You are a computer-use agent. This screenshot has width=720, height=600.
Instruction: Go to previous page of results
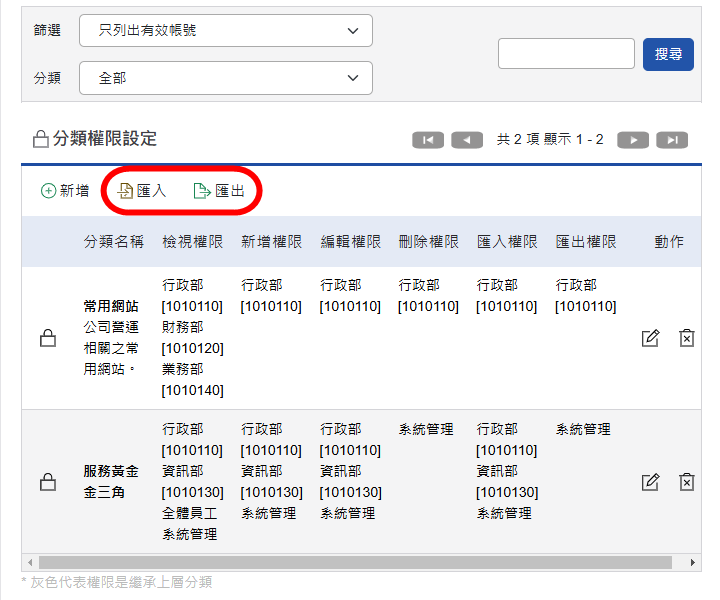[467, 140]
